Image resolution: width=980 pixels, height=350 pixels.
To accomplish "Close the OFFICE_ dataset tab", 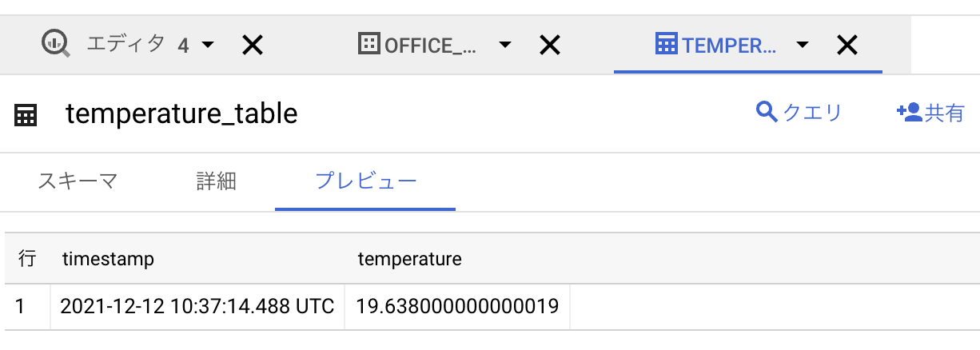I will [549, 46].
